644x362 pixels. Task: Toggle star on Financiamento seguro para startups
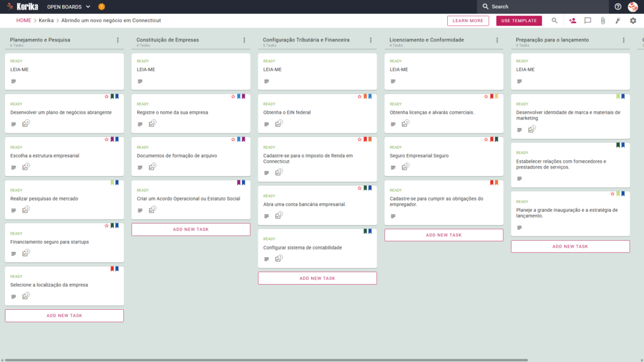(106, 226)
